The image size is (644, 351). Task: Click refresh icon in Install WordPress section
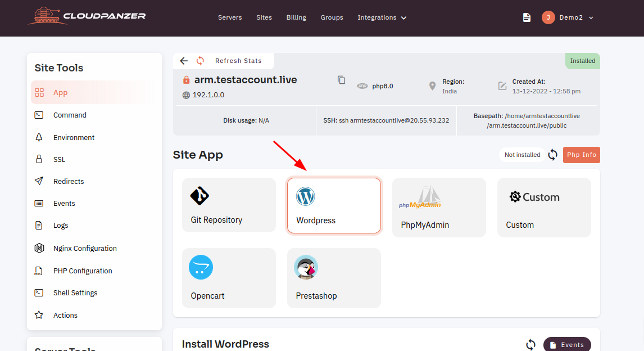point(530,344)
